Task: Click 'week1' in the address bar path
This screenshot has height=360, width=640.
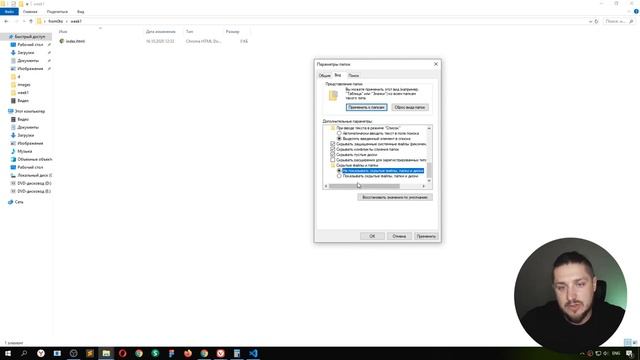Action: (76, 21)
